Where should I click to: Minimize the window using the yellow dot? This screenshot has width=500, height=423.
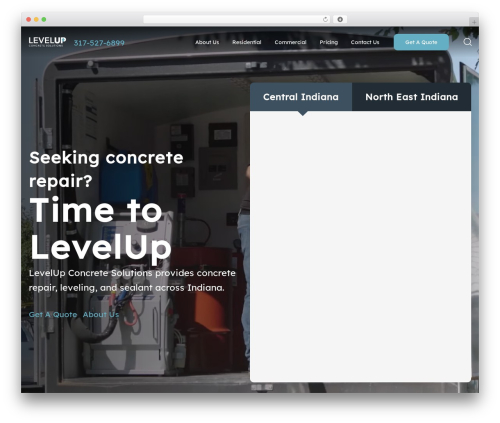point(36,20)
